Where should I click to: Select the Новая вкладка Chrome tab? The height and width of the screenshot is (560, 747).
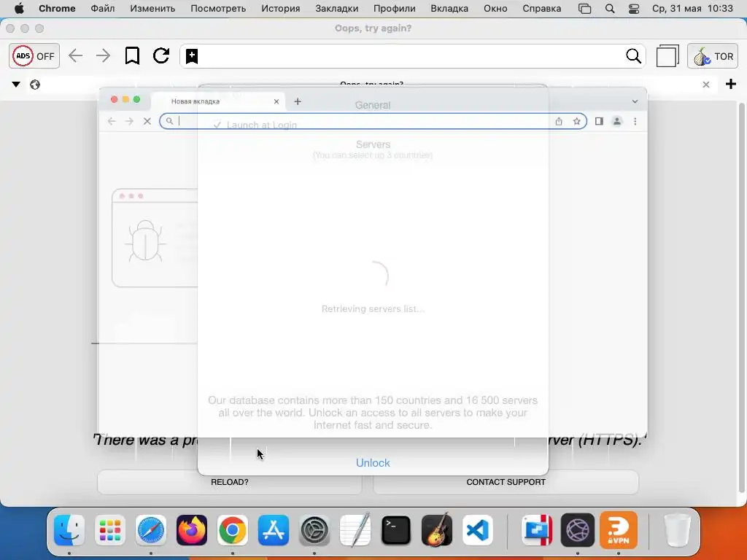point(218,101)
